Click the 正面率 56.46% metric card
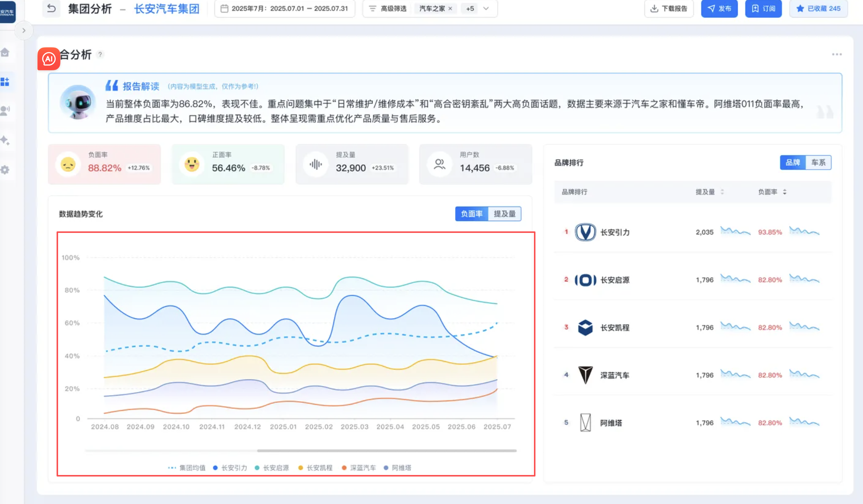863x504 pixels. pos(228,164)
